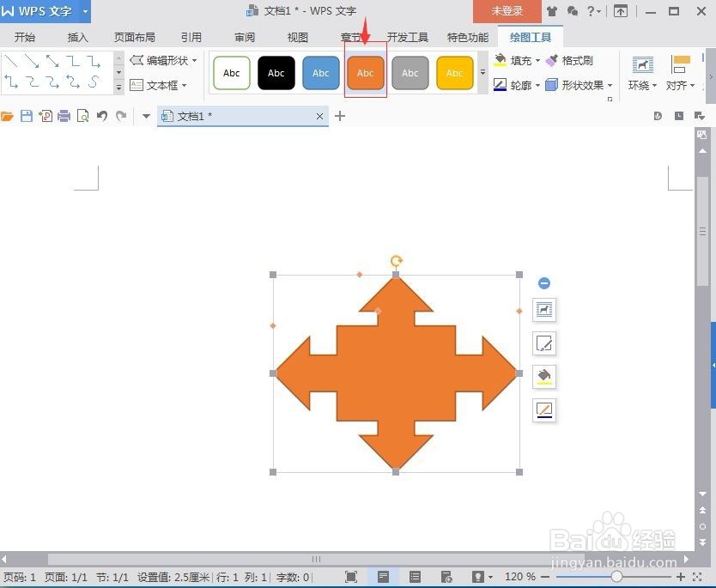
Task: Click the export to PDF icon
Action: click(46, 116)
